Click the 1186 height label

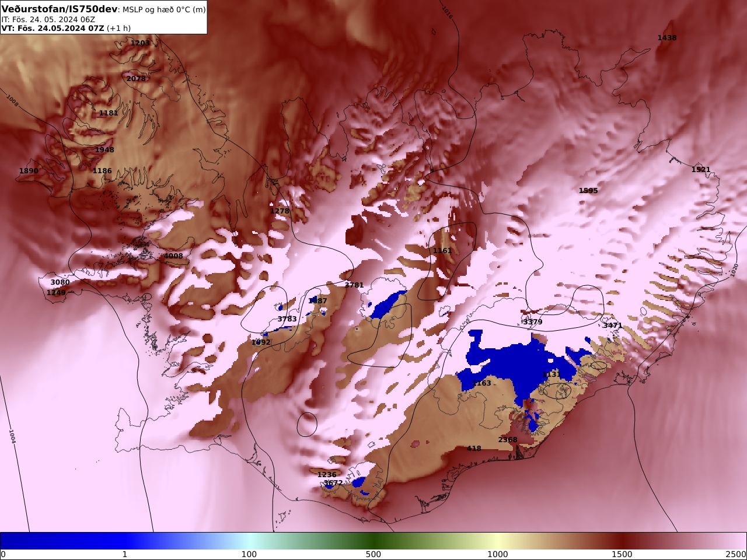[x=102, y=171]
